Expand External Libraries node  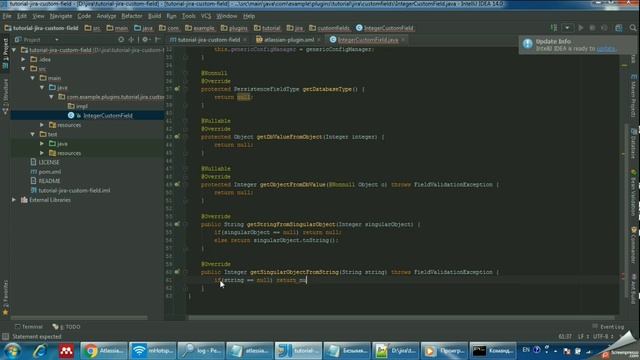[14, 200]
